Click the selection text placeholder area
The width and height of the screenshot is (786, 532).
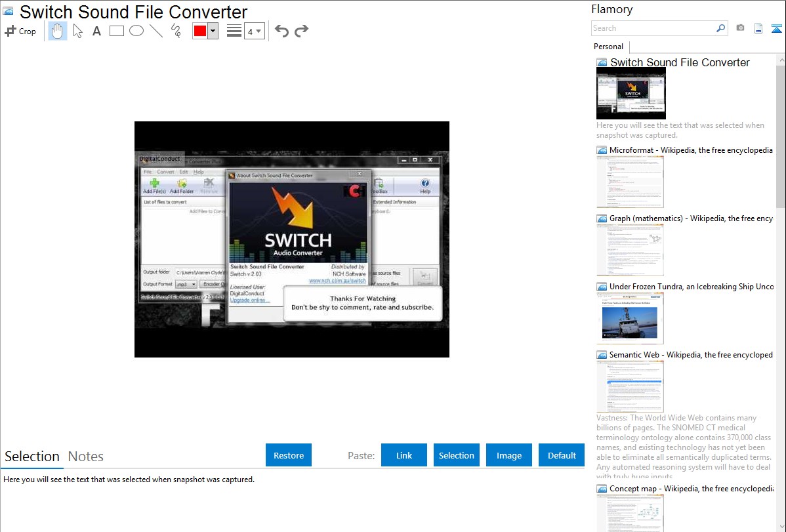[x=129, y=480]
